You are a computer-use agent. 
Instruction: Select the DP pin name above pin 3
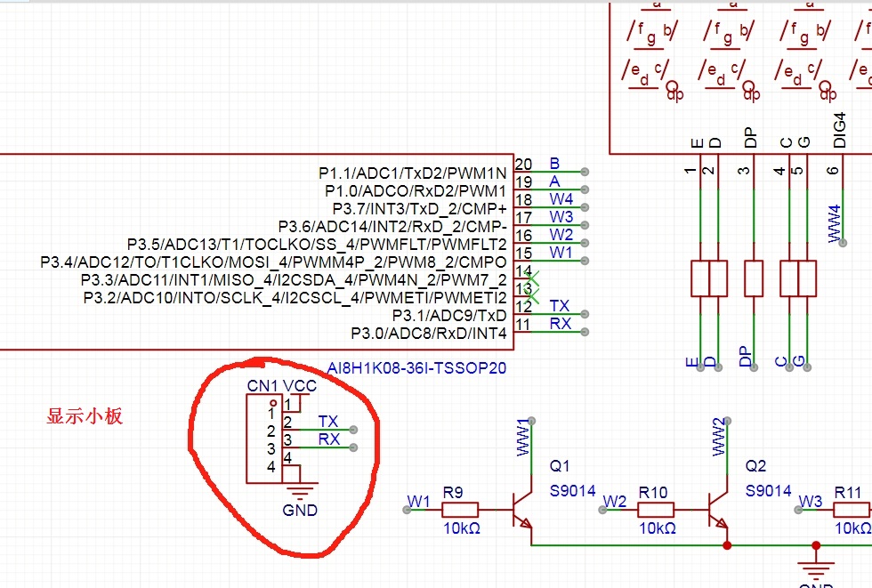click(x=750, y=137)
